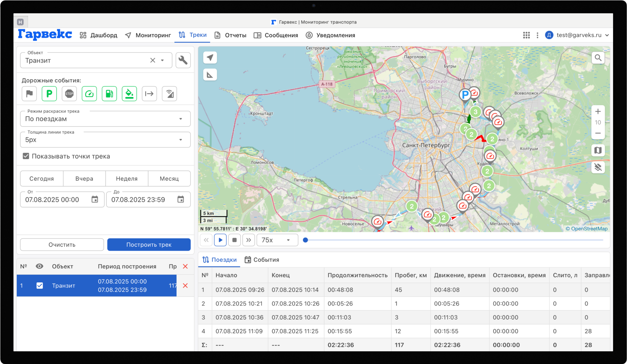Expand the Режим раскраски трека dropdown
This screenshot has height=364, width=627.
(105, 119)
